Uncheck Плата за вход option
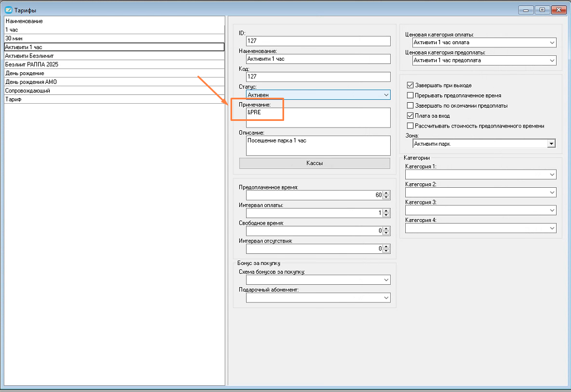The height and width of the screenshot is (392, 571). click(x=410, y=116)
